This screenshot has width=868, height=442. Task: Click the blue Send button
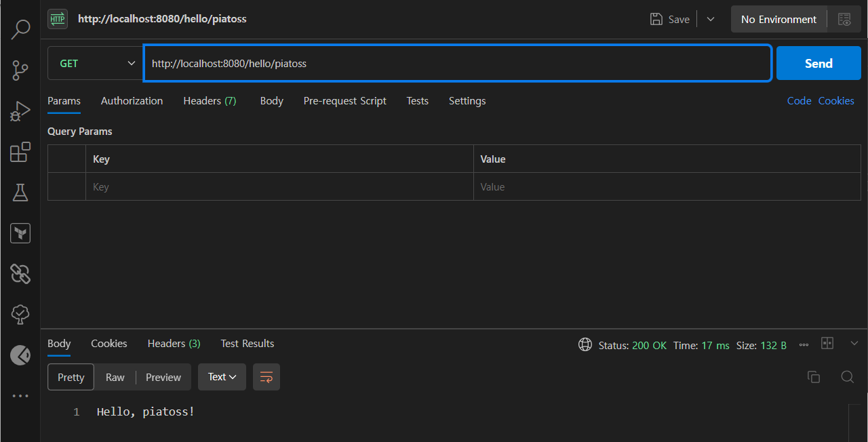[x=818, y=63]
